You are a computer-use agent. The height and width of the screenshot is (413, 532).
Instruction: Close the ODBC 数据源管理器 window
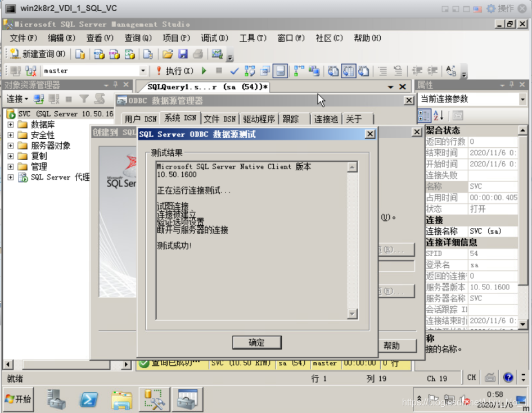409,101
